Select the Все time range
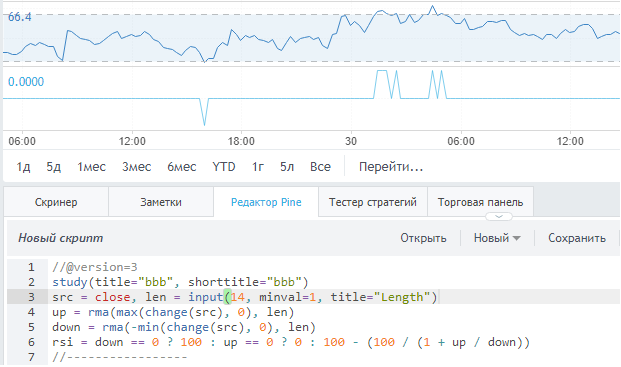621x367 pixels. (x=320, y=167)
